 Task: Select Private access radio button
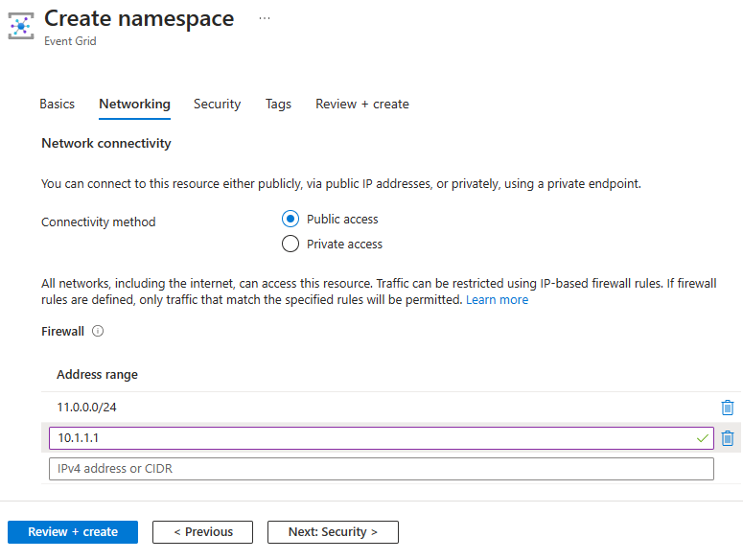click(x=290, y=245)
